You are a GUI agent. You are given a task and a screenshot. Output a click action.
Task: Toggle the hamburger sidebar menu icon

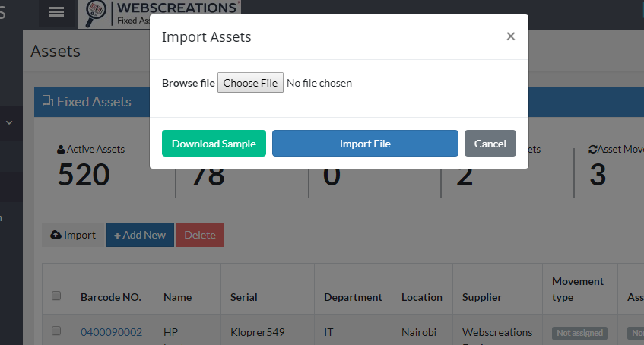[56, 12]
